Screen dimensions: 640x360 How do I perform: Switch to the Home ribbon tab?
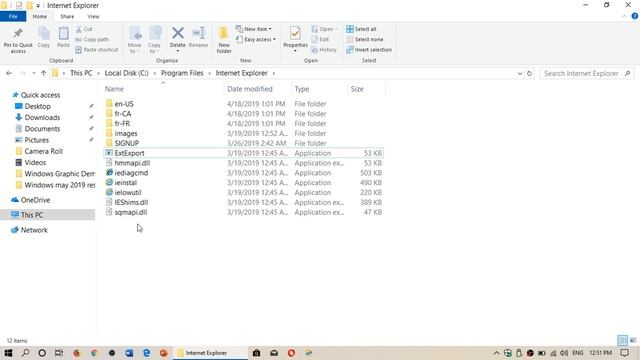pos(40,16)
